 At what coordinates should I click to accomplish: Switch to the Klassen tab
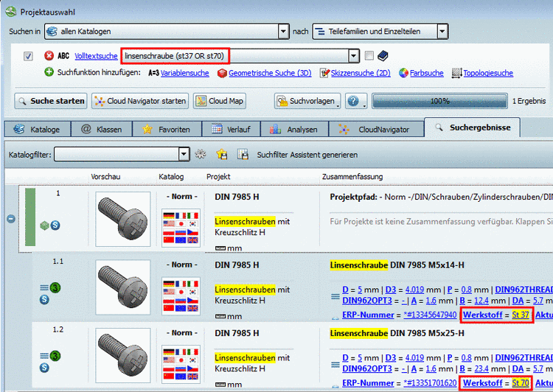102,129
